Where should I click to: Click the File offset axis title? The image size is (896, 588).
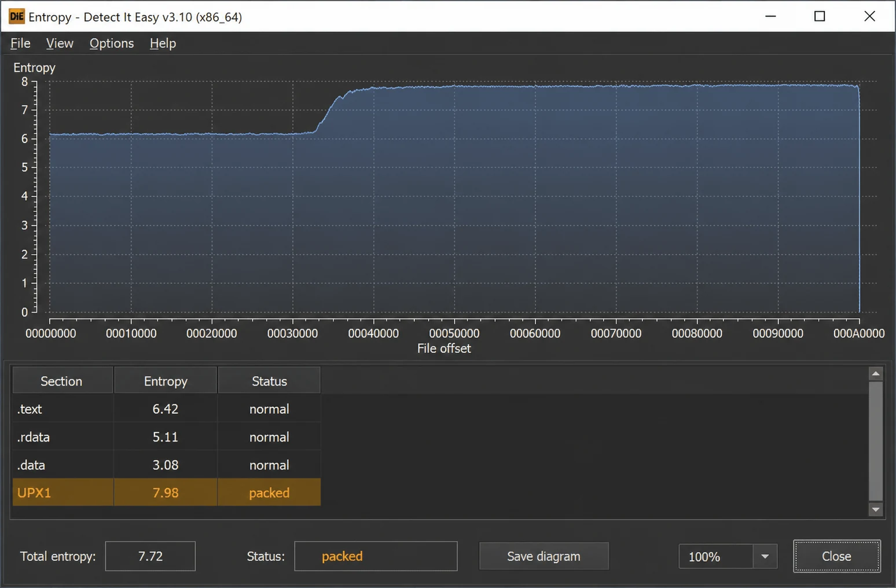(x=444, y=348)
